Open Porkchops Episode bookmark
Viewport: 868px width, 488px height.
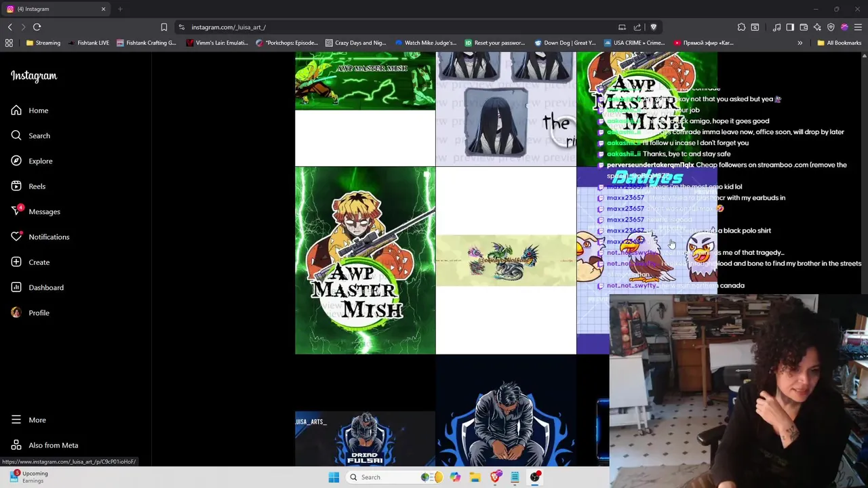287,43
